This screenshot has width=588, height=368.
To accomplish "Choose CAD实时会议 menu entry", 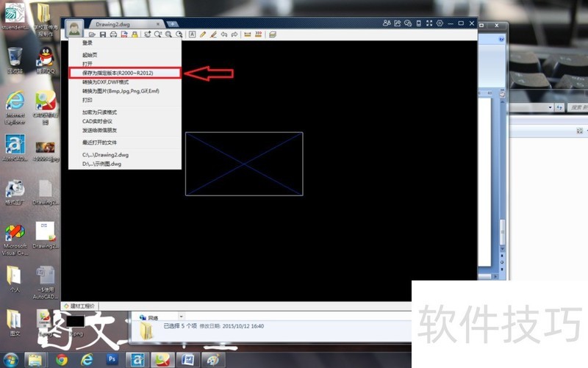I will coord(97,121).
